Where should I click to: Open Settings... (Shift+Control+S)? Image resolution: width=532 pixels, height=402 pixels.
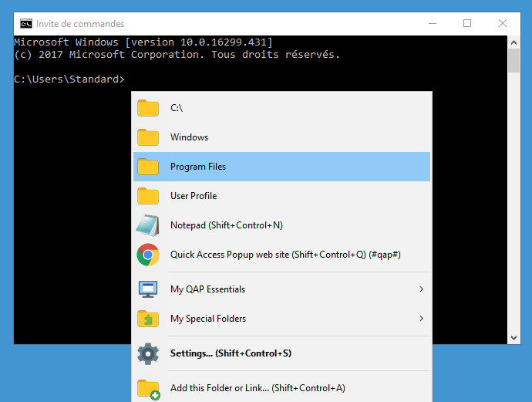[281, 353]
